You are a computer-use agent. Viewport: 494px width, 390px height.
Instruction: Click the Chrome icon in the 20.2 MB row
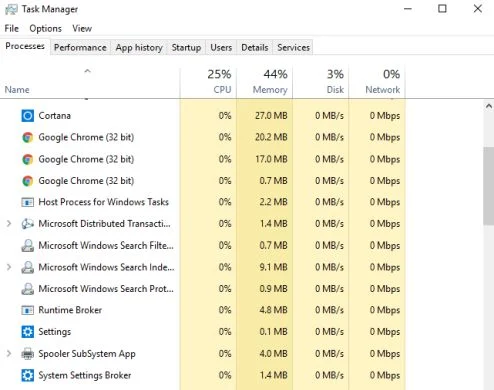27,137
